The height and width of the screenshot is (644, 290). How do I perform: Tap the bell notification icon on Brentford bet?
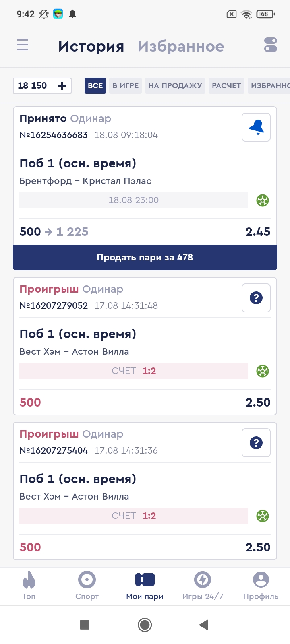click(x=256, y=127)
